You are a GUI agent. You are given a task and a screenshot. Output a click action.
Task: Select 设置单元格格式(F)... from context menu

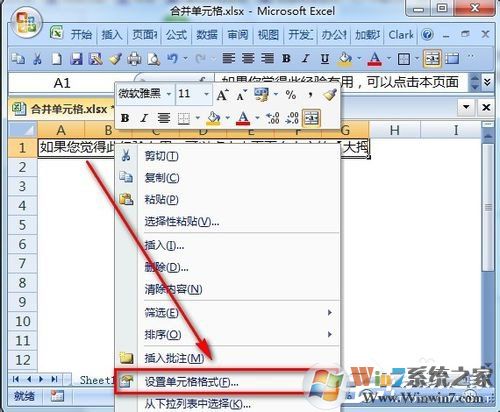(x=227, y=382)
